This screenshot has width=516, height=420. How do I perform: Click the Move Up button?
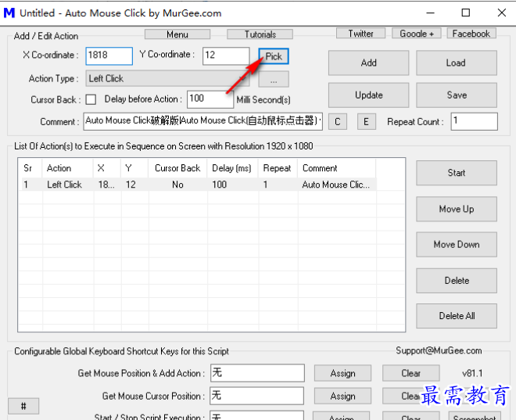(x=457, y=209)
